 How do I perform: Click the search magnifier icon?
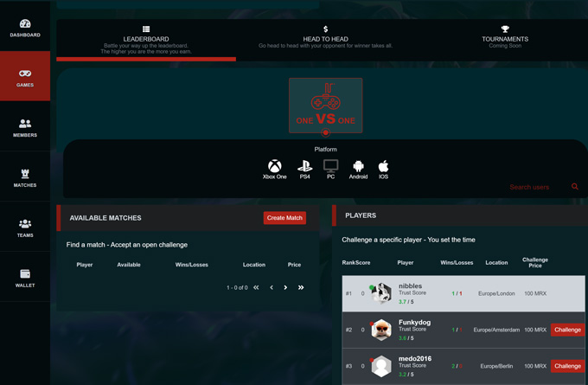coord(574,187)
